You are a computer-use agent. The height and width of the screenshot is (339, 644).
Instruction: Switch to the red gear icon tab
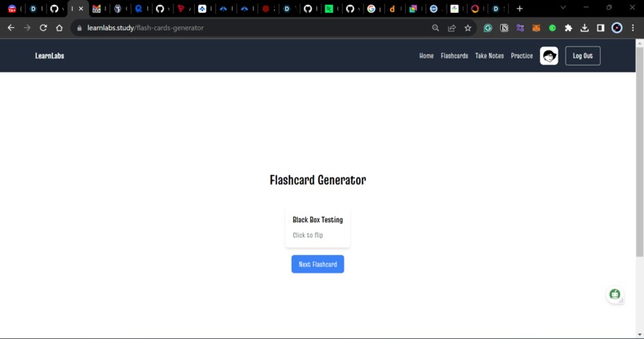[x=266, y=9]
